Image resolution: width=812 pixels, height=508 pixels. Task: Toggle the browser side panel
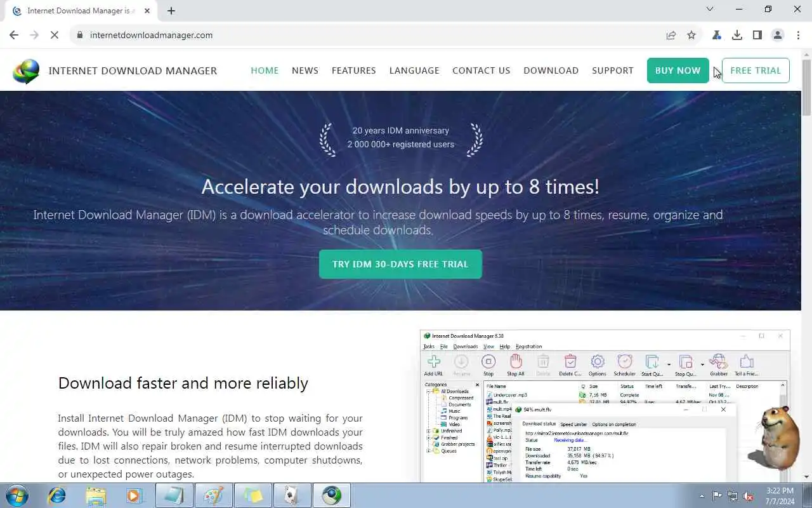pos(757,35)
